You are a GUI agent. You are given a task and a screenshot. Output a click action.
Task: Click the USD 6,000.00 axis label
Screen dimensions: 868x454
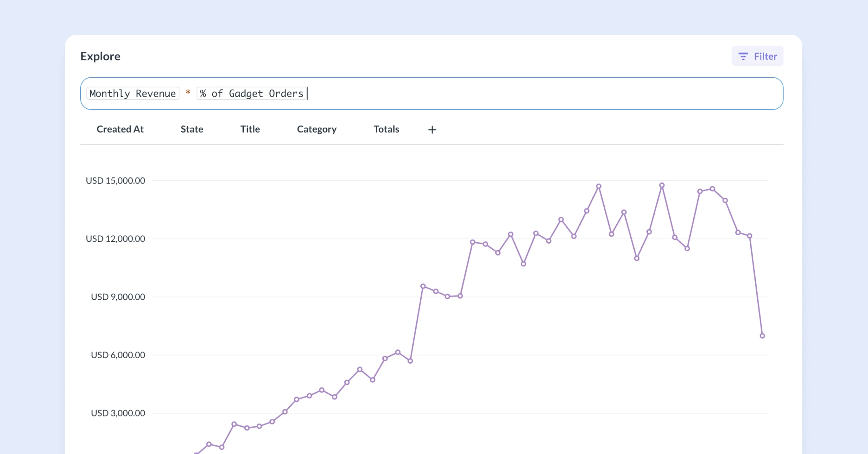(118, 355)
